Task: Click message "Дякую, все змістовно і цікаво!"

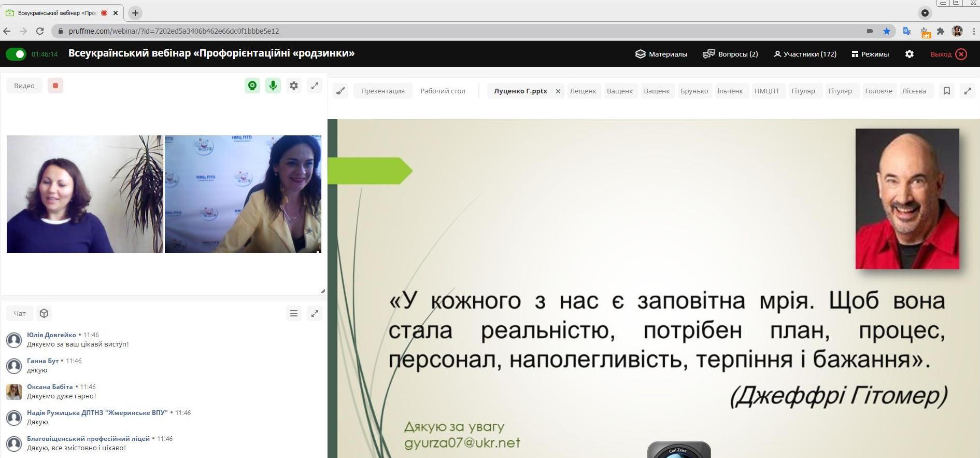Action: click(76, 448)
